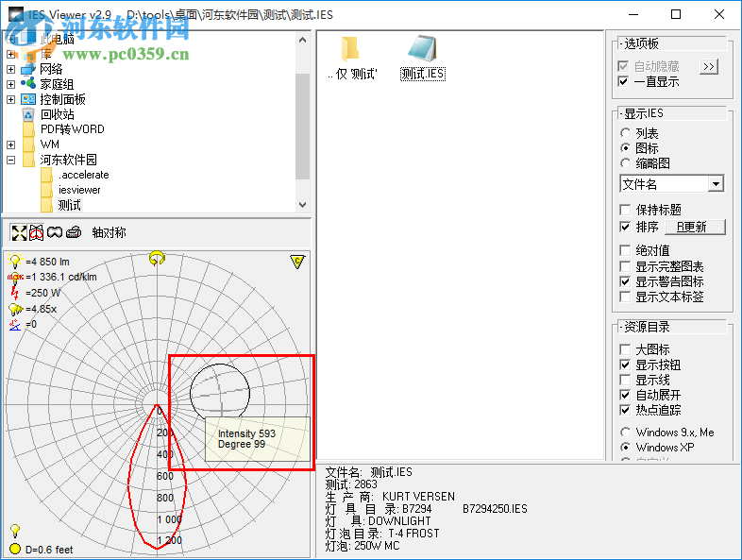The height and width of the screenshot is (560, 742).
Task: Click the small bulb icon above D=0.6 feet
Action: [x=15, y=530]
